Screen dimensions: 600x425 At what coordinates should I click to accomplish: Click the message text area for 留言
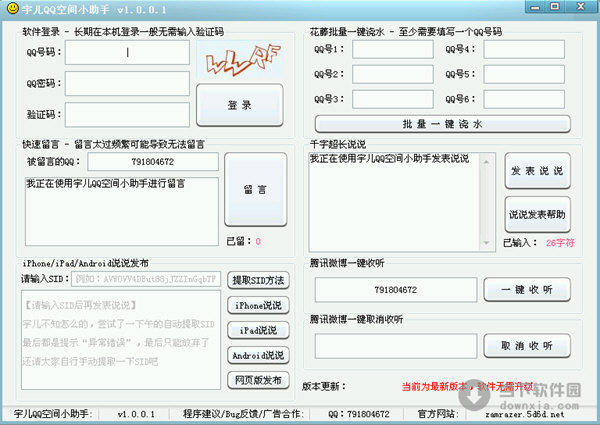[122, 211]
